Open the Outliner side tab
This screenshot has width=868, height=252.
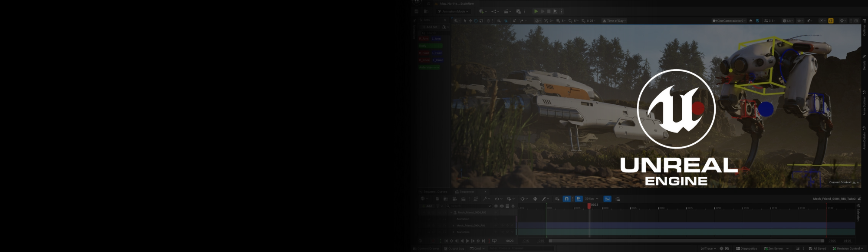pos(864,30)
